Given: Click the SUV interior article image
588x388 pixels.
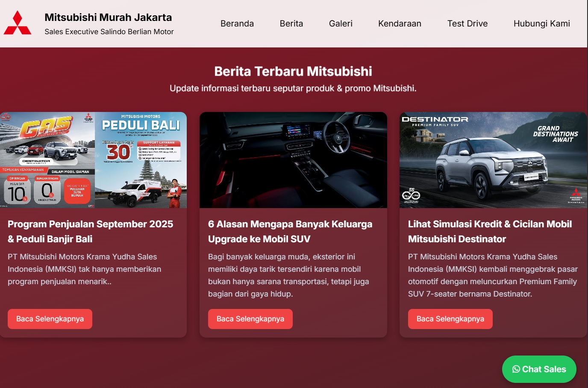Looking at the screenshot, I should coord(293,160).
